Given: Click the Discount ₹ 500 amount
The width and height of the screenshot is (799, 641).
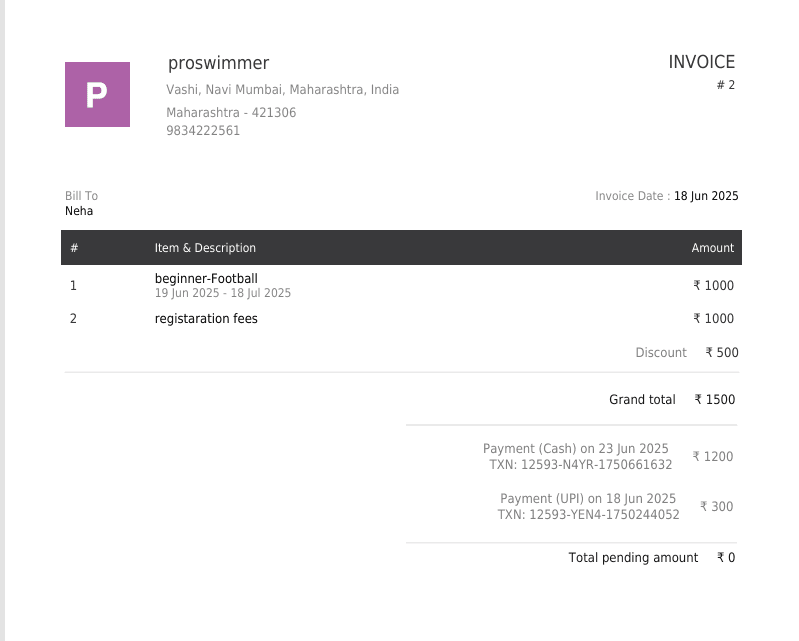Looking at the screenshot, I should [721, 353].
